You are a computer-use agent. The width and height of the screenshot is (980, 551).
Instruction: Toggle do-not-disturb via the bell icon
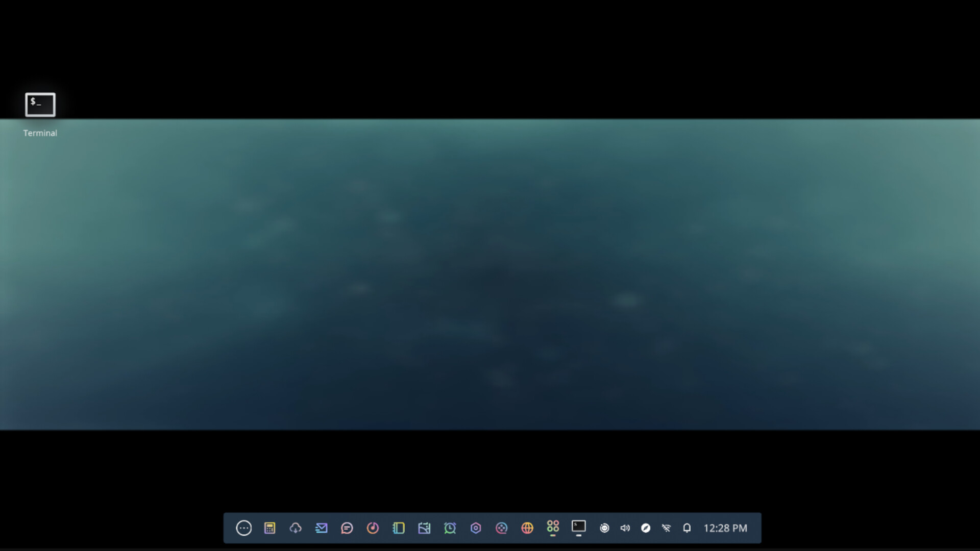[x=687, y=528]
